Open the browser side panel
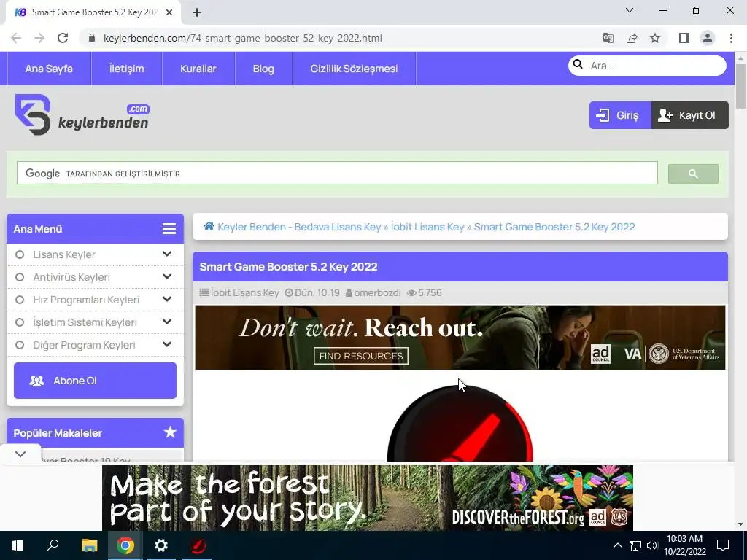The width and height of the screenshot is (747, 560). (684, 38)
